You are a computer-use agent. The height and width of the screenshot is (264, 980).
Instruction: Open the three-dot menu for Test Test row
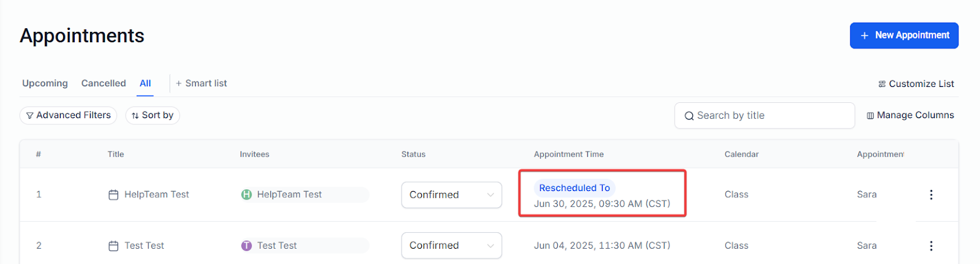(931, 246)
